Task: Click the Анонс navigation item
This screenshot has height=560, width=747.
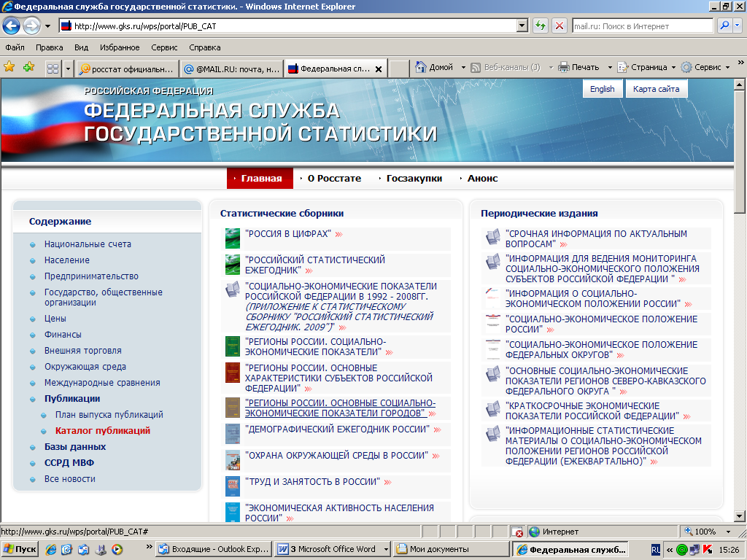Action: tap(482, 178)
